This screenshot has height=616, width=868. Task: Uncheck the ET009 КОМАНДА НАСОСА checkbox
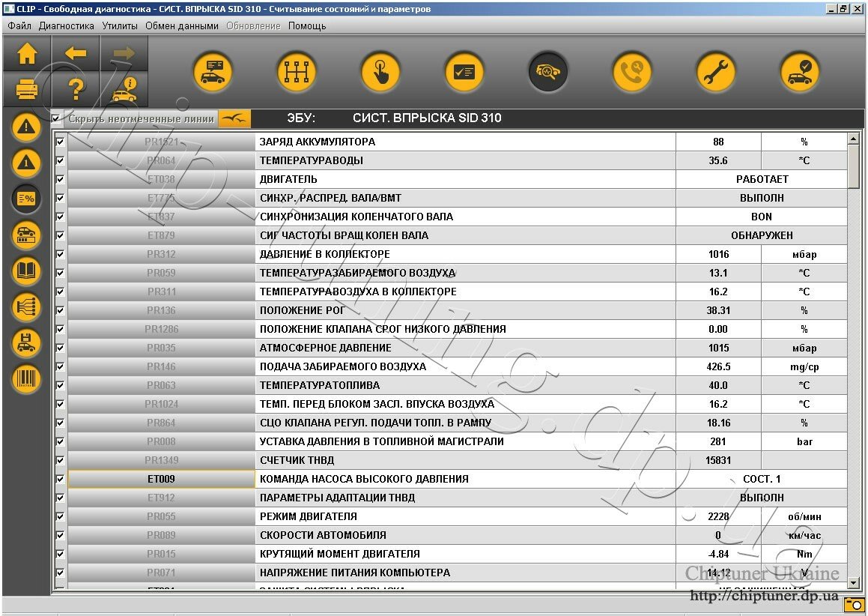click(x=60, y=479)
